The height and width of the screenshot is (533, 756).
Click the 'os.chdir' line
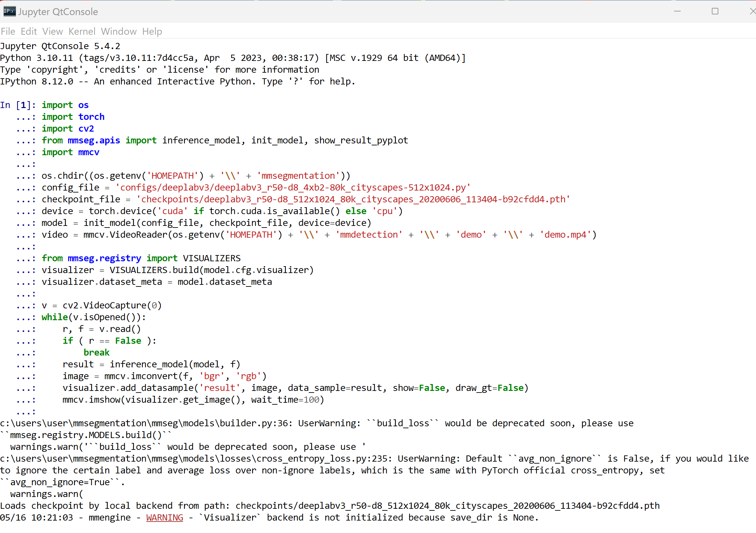tap(196, 176)
